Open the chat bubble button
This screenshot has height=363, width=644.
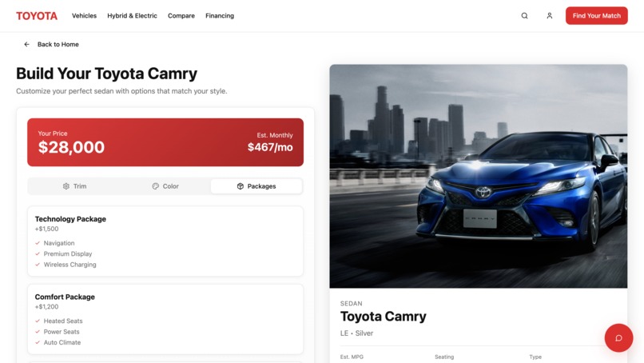pos(618,338)
